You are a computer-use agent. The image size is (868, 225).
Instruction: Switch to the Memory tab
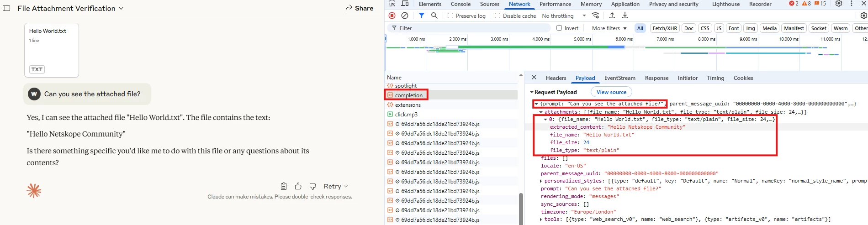click(591, 4)
